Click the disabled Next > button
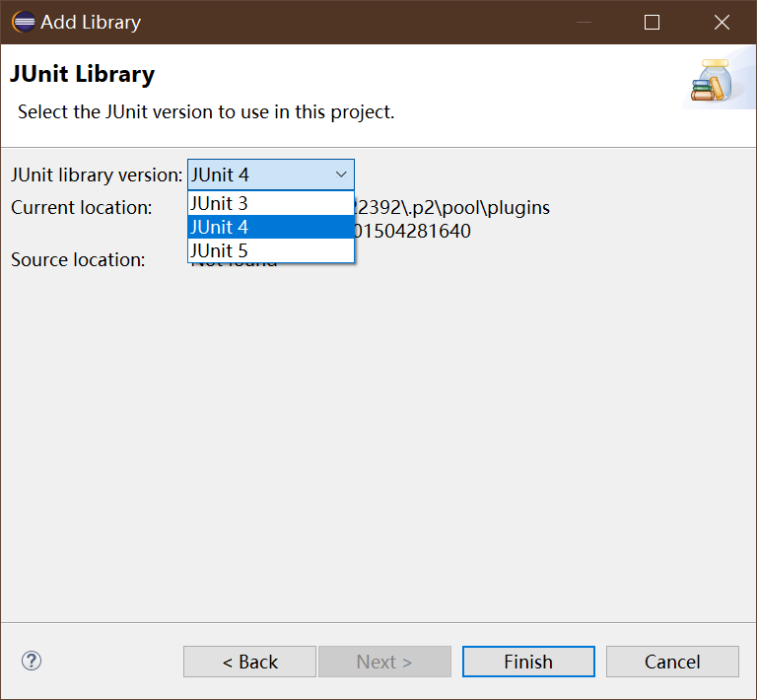This screenshot has width=757, height=700. (384, 662)
